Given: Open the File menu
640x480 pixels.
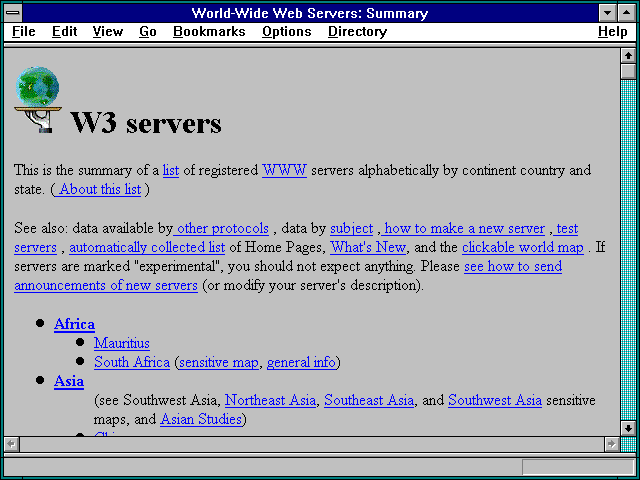Looking at the screenshot, I should coord(24,32).
